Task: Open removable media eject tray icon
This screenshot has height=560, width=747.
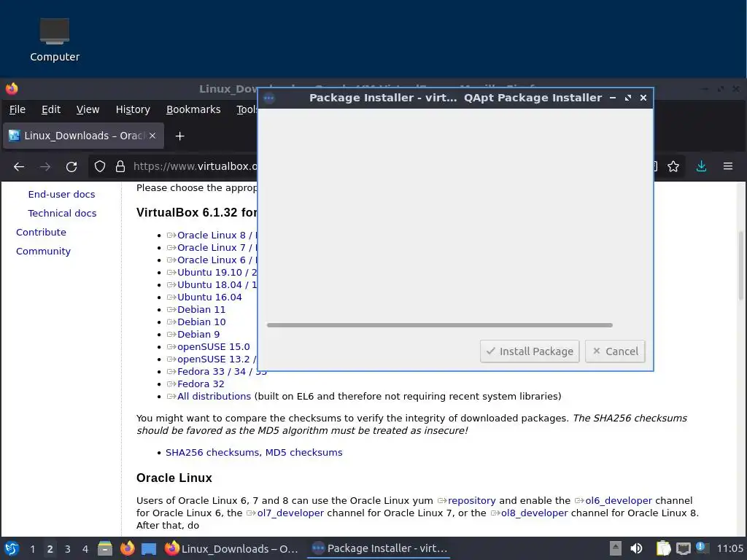Action: (x=616, y=548)
